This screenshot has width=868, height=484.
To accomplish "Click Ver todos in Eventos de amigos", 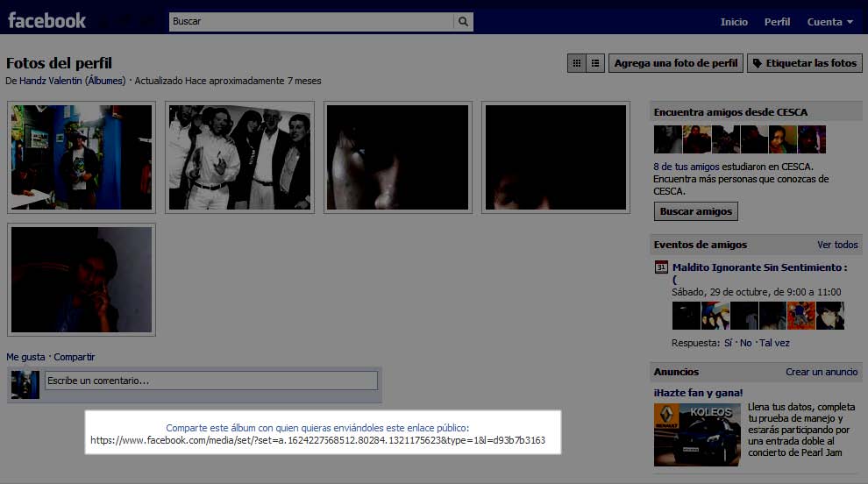I will point(837,245).
